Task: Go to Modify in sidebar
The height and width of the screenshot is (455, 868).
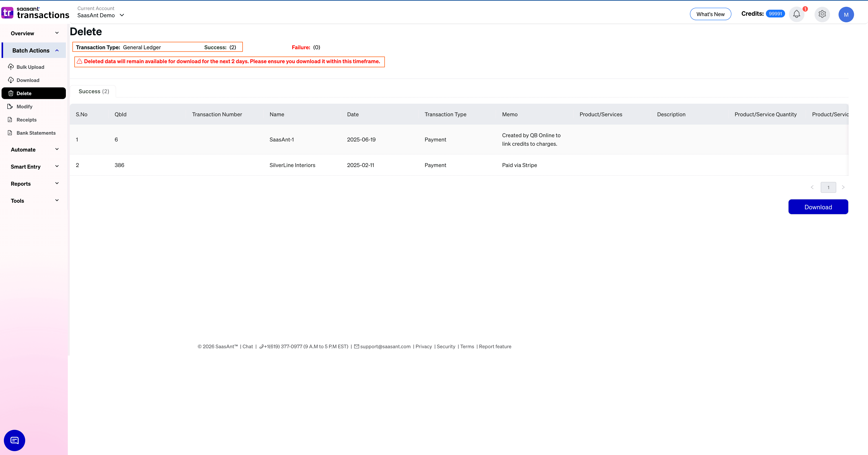Action: [x=24, y=107]
